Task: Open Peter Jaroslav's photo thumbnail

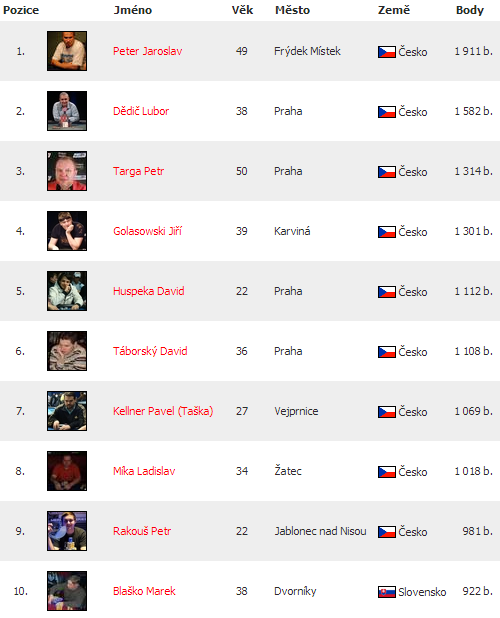Action: [67, 51]
